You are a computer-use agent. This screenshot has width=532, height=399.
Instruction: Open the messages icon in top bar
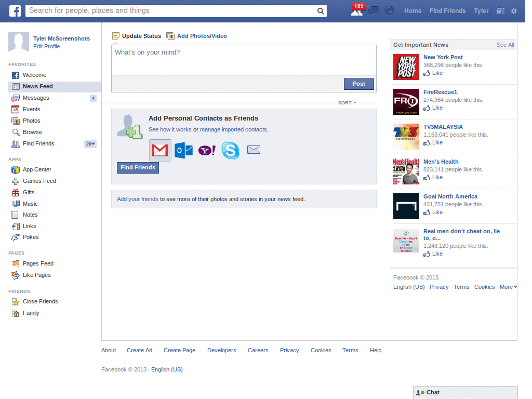tap(373, 11)
